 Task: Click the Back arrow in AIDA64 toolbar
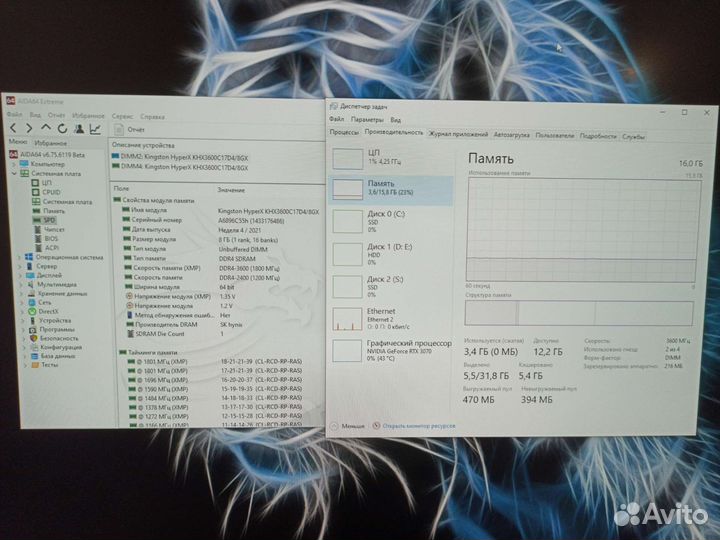(13, 129)
